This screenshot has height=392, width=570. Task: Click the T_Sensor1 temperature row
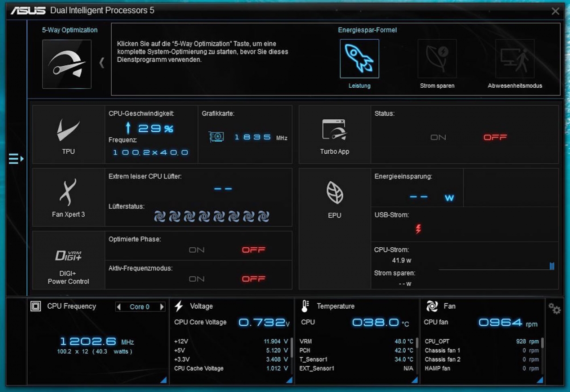pos(357,359)
